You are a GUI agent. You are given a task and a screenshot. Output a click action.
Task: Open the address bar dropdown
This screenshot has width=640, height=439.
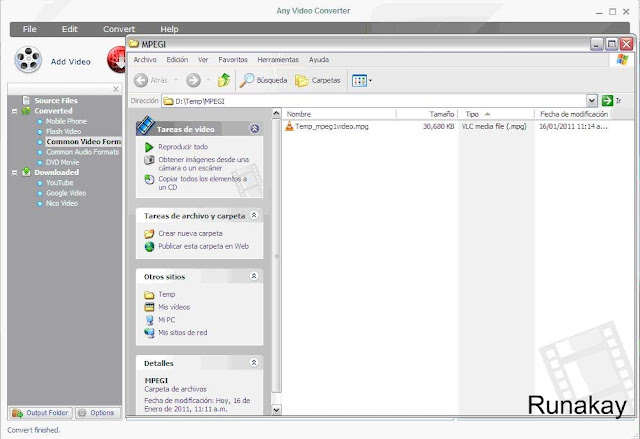point(592,100)
